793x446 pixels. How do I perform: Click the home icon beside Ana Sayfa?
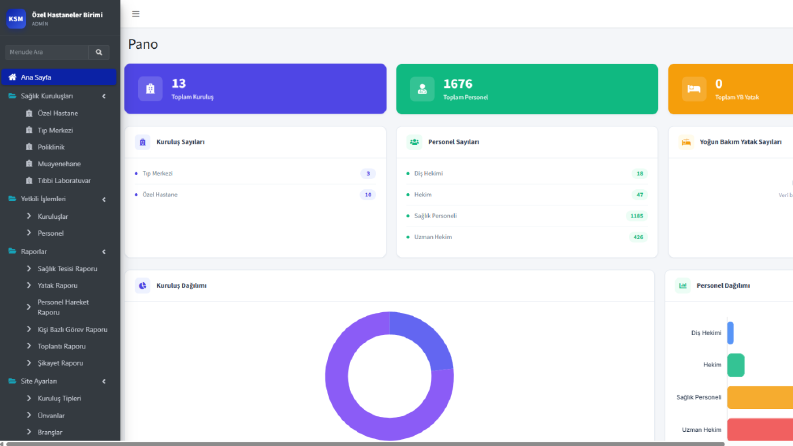click(x=13, y=77)
